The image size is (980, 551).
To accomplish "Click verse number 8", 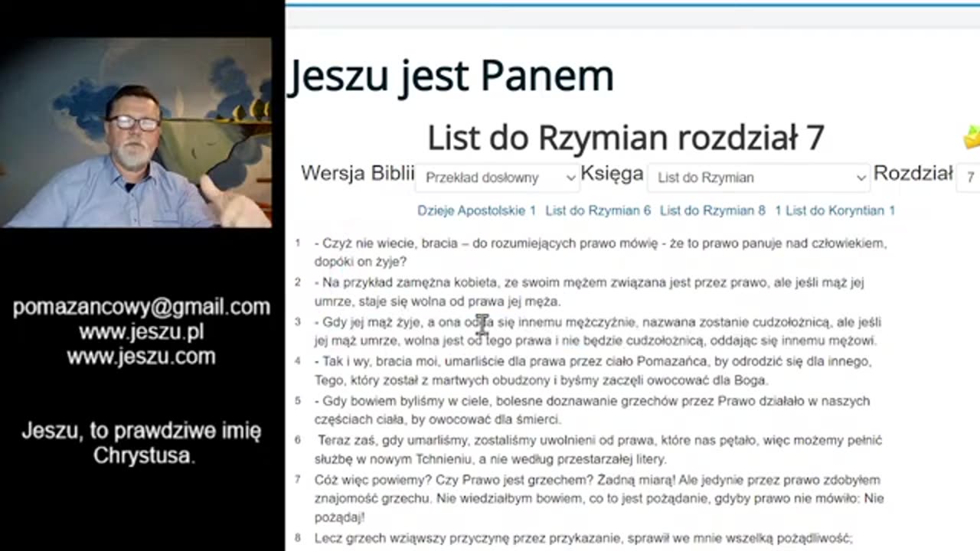I will [x=298, y=538].
